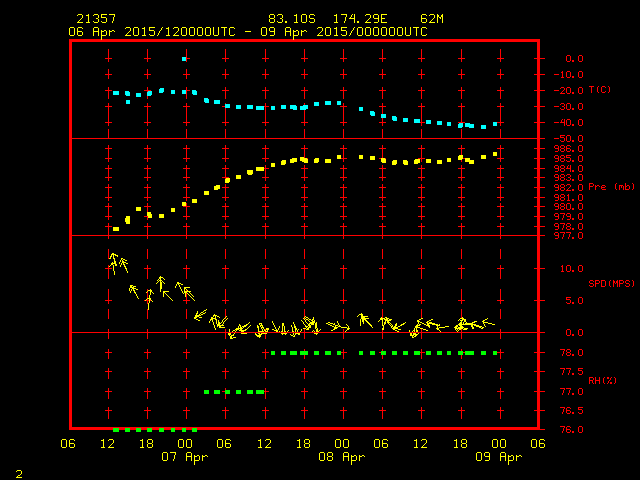Click the station ID 21357
Viewport: 640px width, 480px height.
click(x=96, y=19)
